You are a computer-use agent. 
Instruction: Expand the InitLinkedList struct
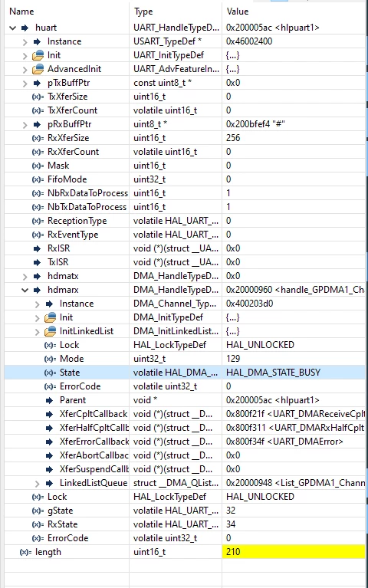pyautogui.click(x=37, y=331)
